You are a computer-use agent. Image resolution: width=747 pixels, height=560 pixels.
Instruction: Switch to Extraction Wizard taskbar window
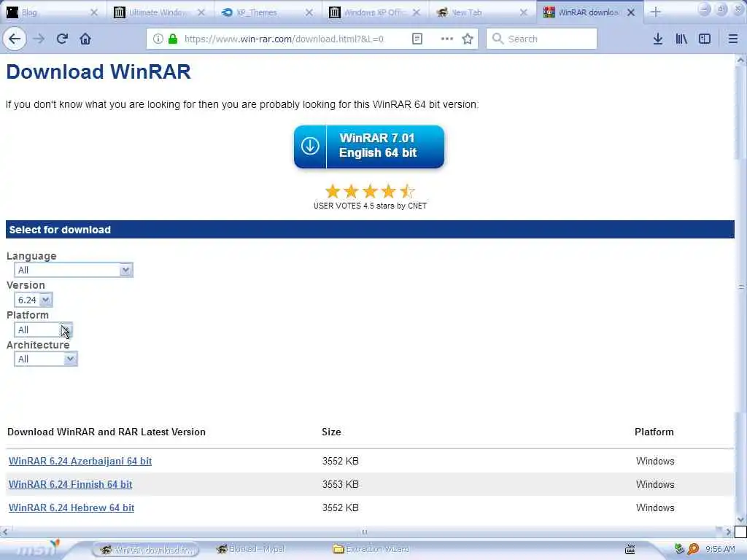click(371, 549)
